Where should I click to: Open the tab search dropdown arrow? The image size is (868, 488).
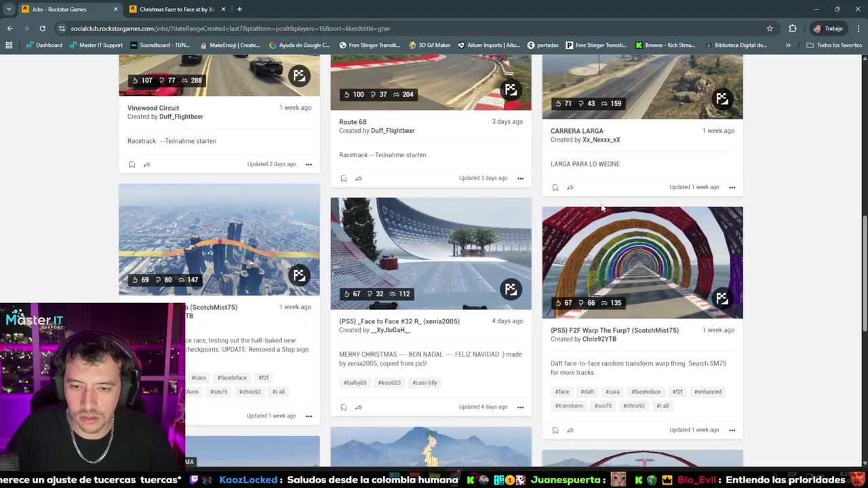[x=9, y=9]
